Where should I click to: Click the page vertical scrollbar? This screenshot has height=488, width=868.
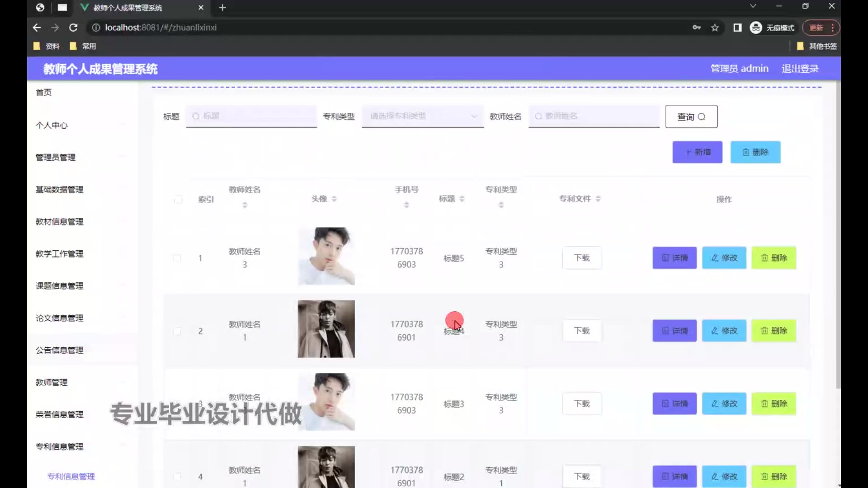(838, 235)
